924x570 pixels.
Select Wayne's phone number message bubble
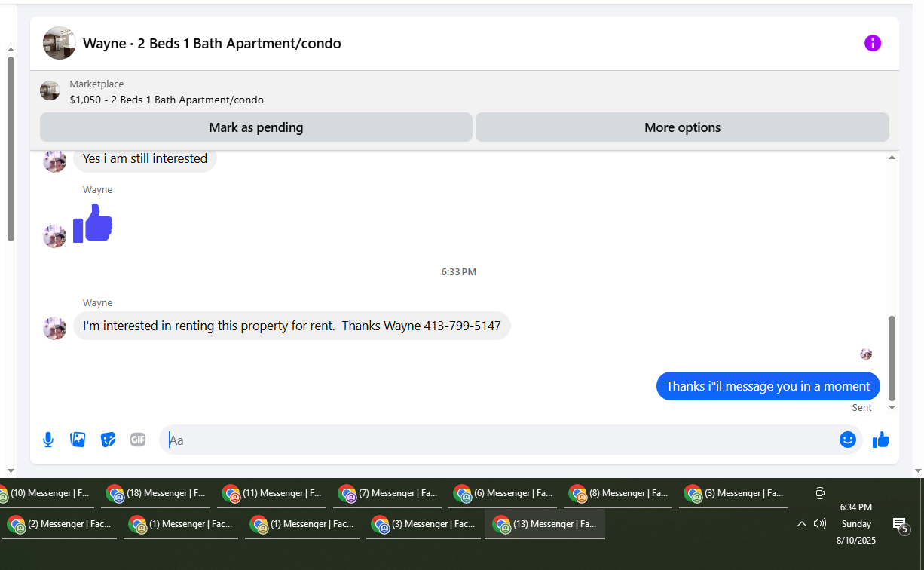(x=292, y=326)
